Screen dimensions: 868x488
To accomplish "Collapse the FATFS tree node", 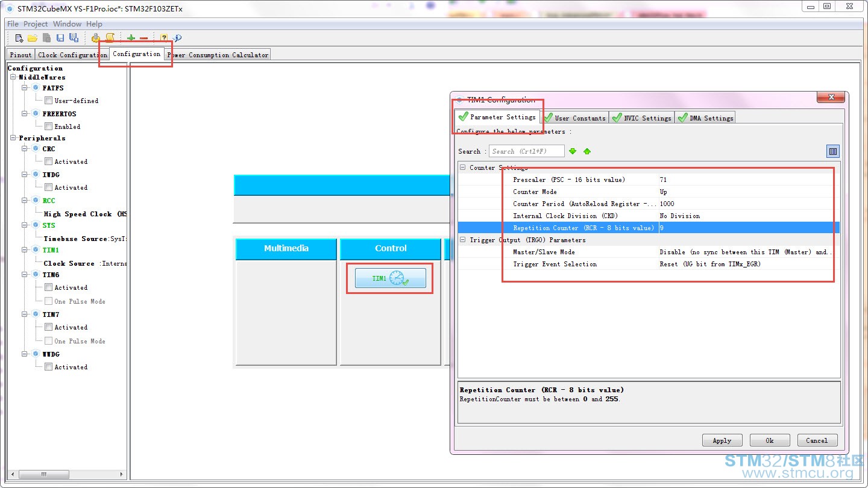I will (x=25, y=88).
